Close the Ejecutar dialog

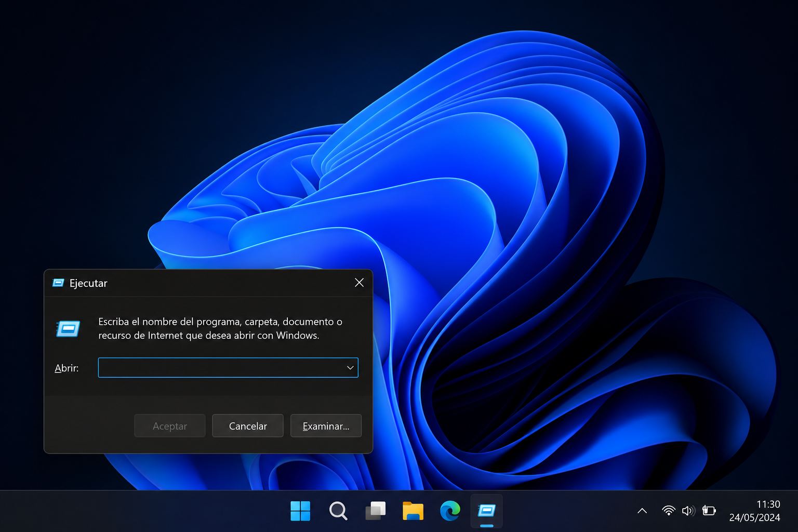359,283
